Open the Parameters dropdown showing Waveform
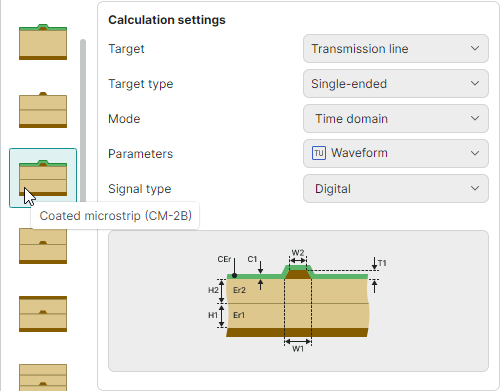 click(396, 154)
